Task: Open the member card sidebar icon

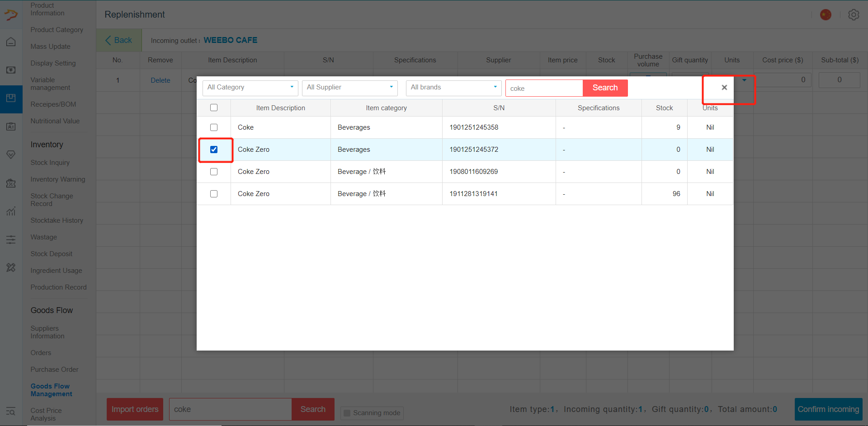Action: click(11, 126)
